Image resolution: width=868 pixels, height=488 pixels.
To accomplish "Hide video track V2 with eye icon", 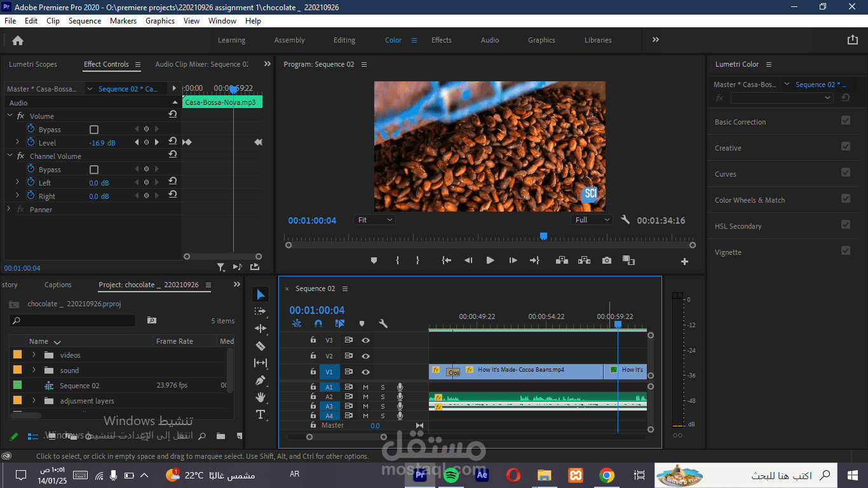I will [x=366, y=356].
